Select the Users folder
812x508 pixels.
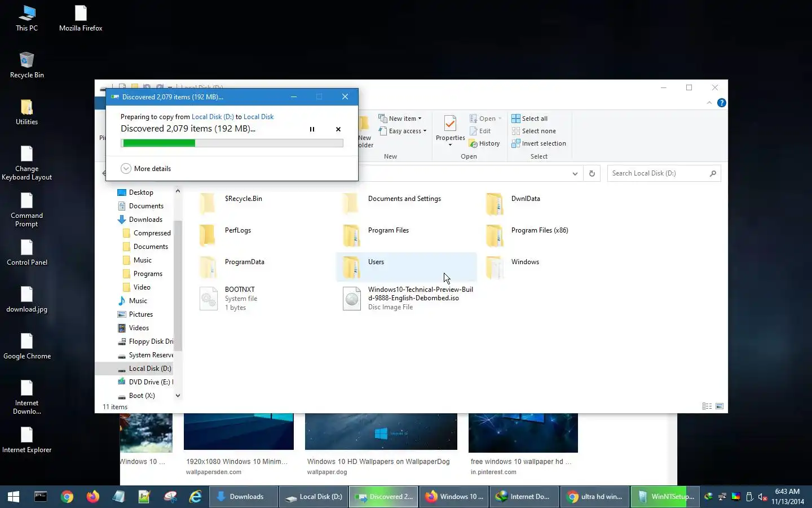point(407,266)
